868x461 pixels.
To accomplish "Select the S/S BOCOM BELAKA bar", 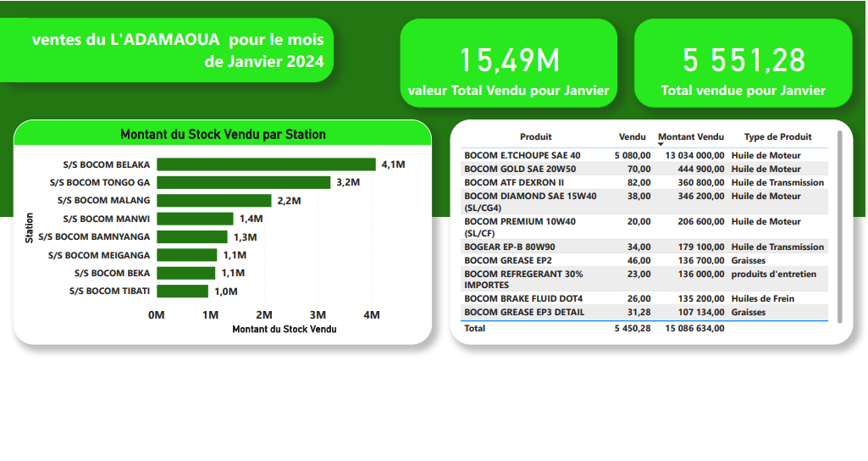I will [x=266, y=164].
